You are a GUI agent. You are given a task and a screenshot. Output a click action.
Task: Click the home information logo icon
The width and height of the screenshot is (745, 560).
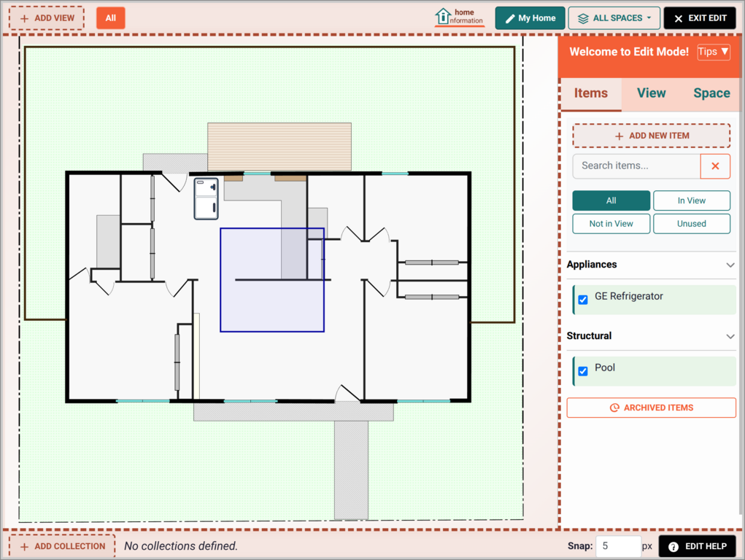[x=460, y=17]
